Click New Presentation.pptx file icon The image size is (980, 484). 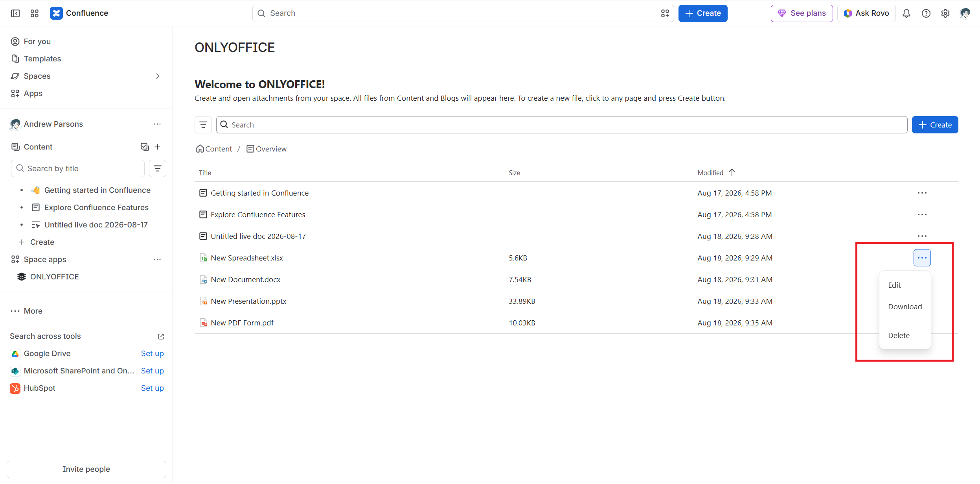coord(203,301)
